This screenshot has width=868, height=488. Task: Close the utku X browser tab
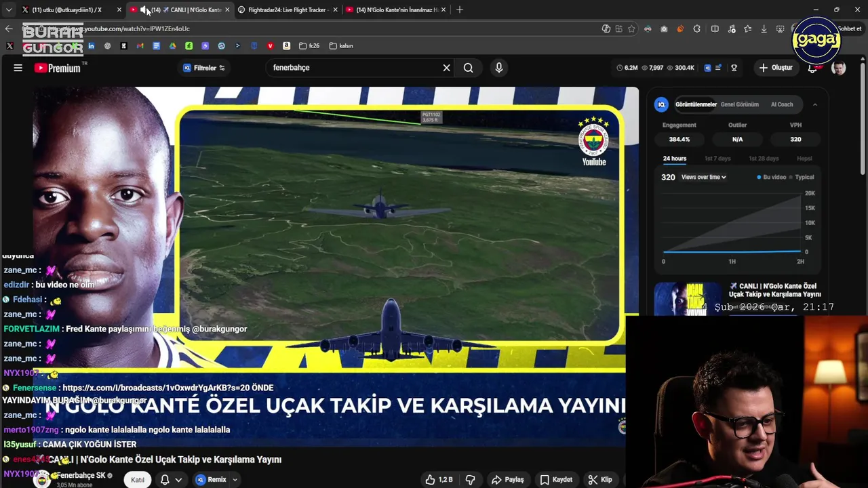(119, 10)
